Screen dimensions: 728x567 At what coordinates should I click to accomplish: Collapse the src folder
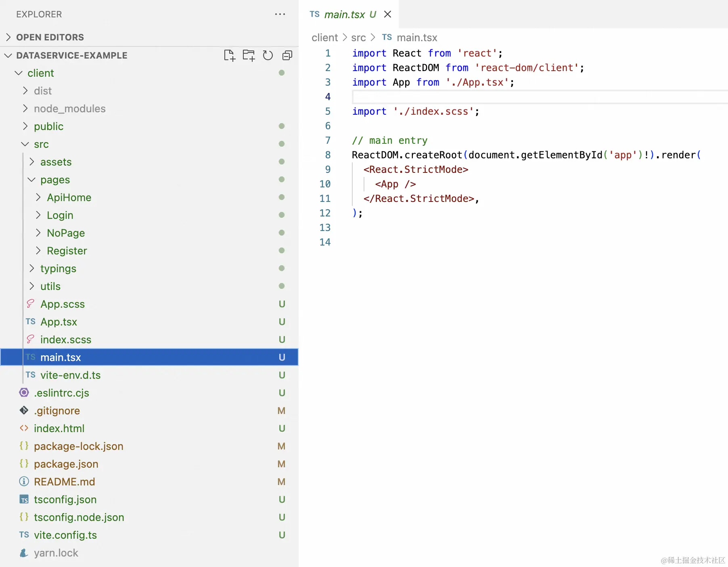coord(25,144)
